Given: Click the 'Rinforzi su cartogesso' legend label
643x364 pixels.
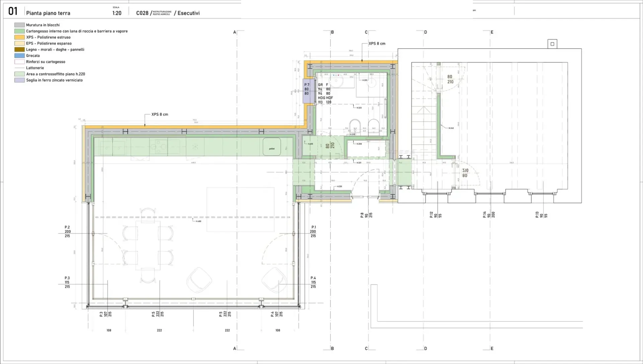Looking at the screenshot, I should (x=46, y=62).
